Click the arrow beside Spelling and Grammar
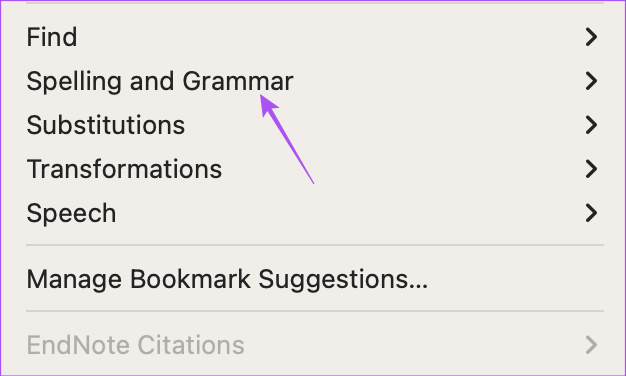The width and height of the screenshot is (626, 376). 591,81
